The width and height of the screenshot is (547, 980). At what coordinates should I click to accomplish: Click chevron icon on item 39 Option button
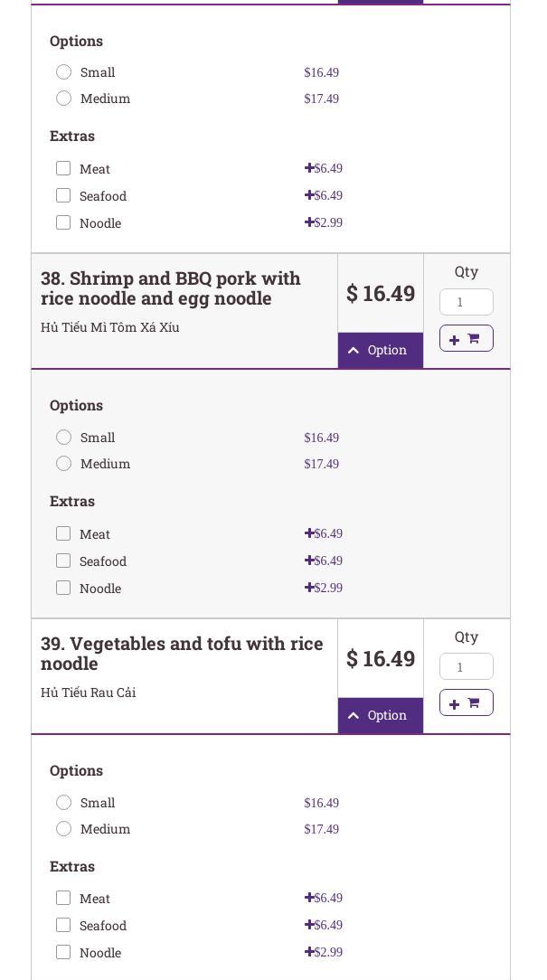coord(354,715)
